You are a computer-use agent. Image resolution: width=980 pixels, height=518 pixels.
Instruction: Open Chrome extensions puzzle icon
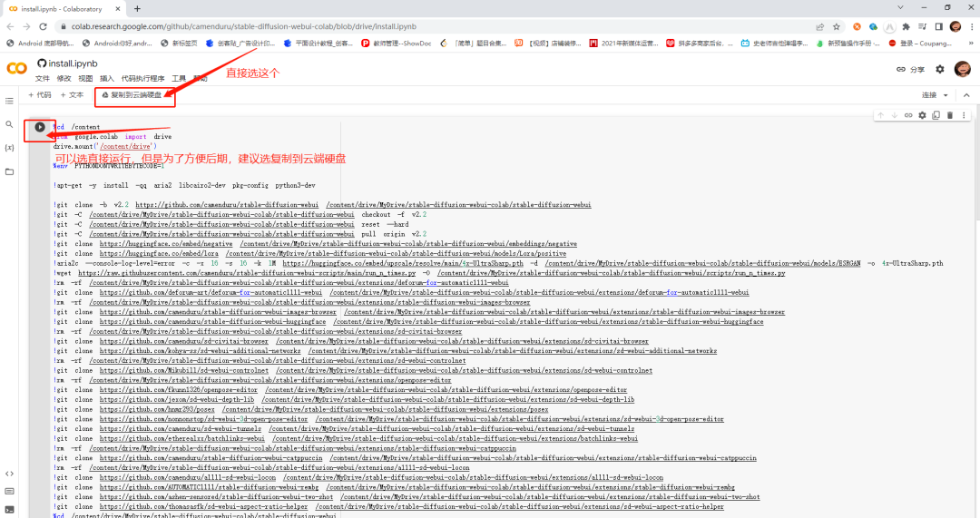(906, 26)
